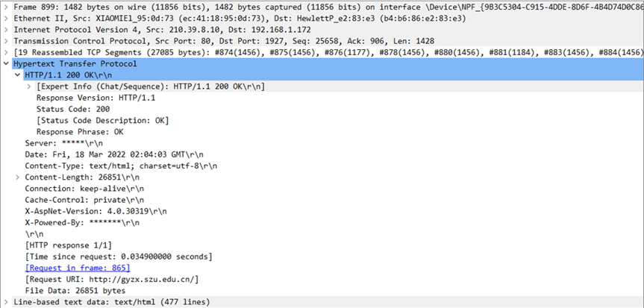Expand the 19 Reassembled TCP Segments row
This screenshot has width=644, height=308.
pyautogui.click(x=6, y=52)
